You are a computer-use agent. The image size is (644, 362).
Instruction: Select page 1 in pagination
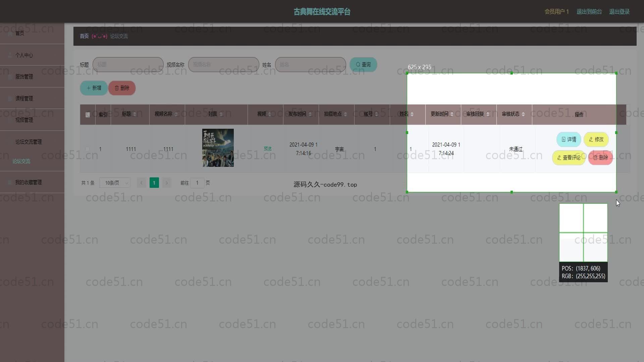(154, 183)
